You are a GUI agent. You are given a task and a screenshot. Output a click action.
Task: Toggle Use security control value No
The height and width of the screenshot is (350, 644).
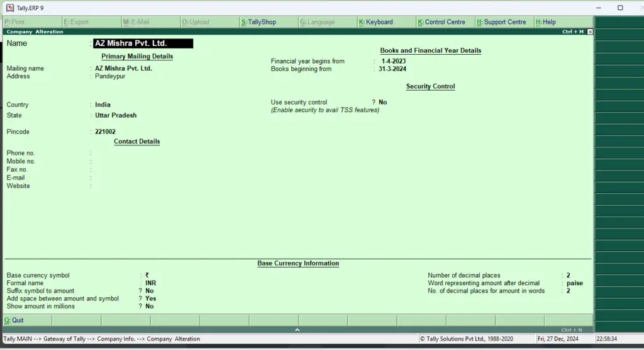[383, 103]
